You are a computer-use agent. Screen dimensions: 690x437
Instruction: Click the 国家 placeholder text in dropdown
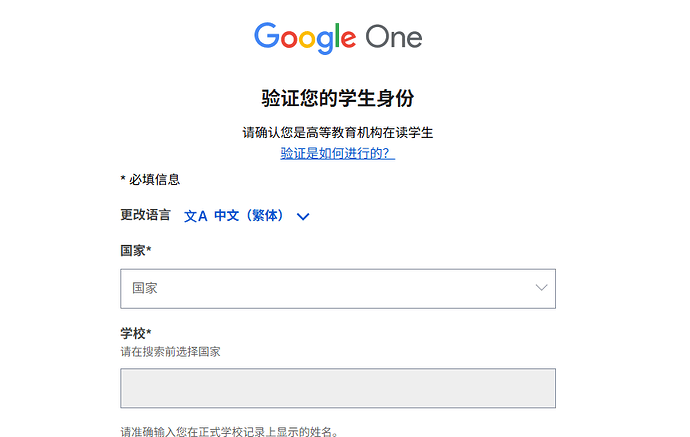tap(145, 288)
